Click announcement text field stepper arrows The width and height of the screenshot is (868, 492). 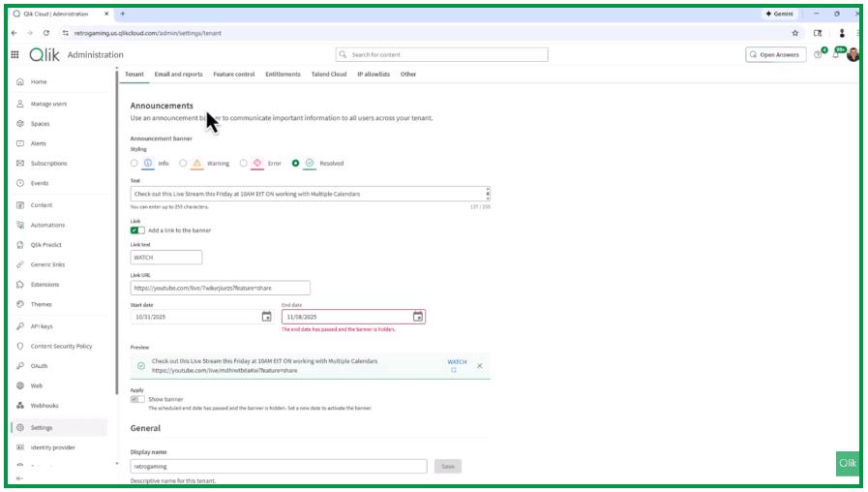[487, 194]
